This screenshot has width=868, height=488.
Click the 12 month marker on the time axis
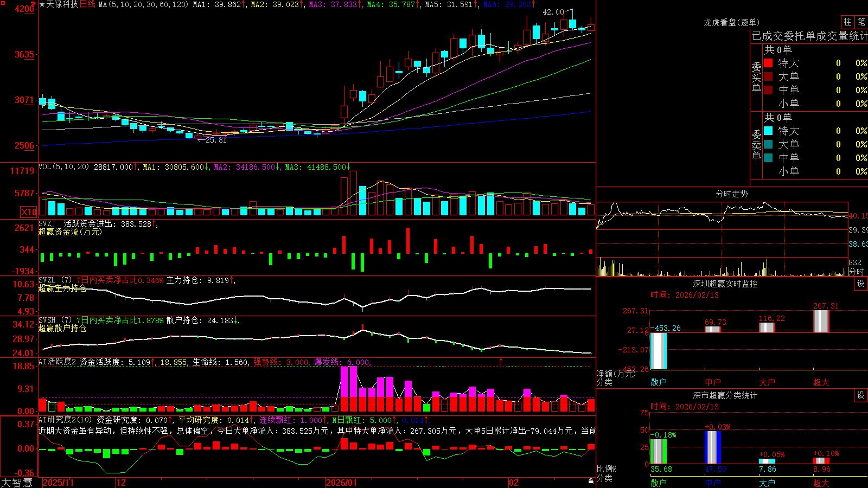121,483
